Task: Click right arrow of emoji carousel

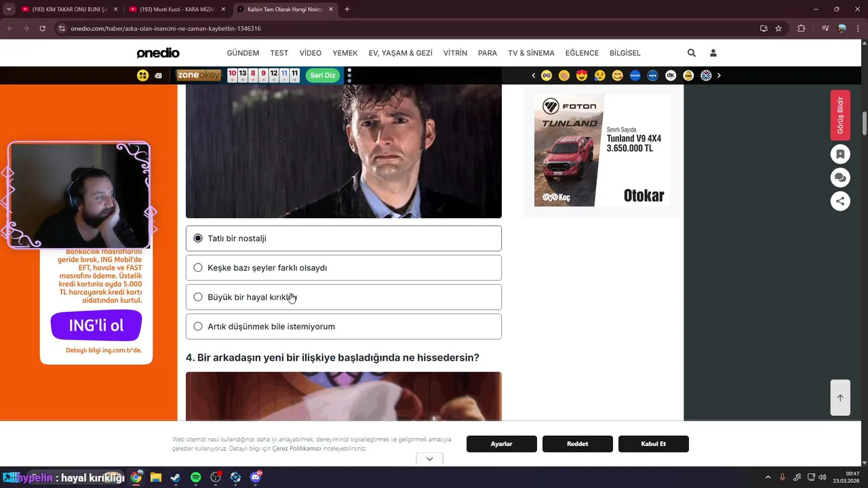Action: pyautogui.click(x=719, y=75)
